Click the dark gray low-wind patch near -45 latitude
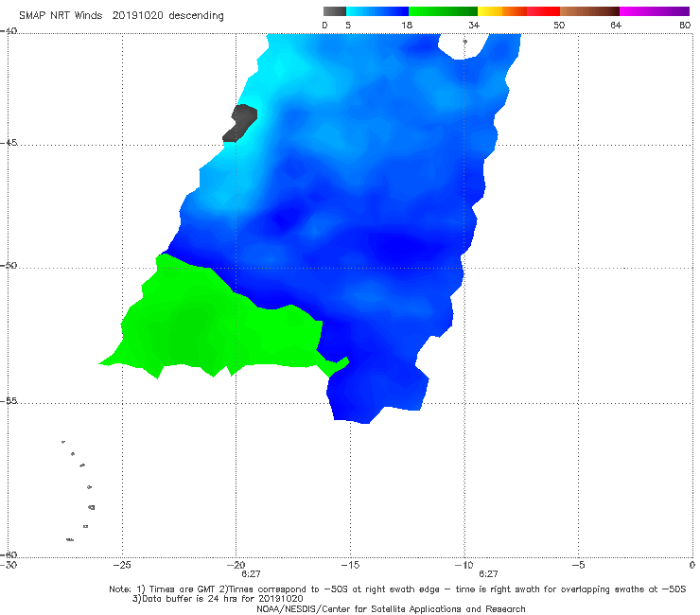Viewport: 700px width, 615px height. pos(240,123)
